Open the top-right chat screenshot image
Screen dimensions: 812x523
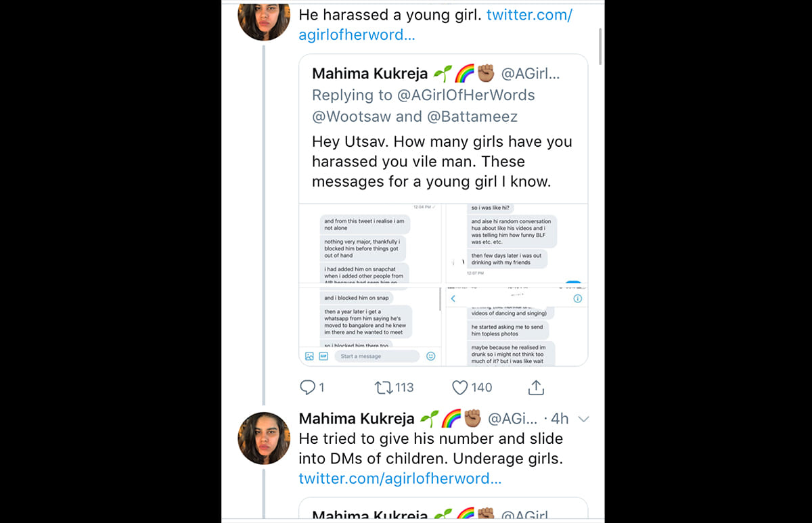[x=516, y=244]
